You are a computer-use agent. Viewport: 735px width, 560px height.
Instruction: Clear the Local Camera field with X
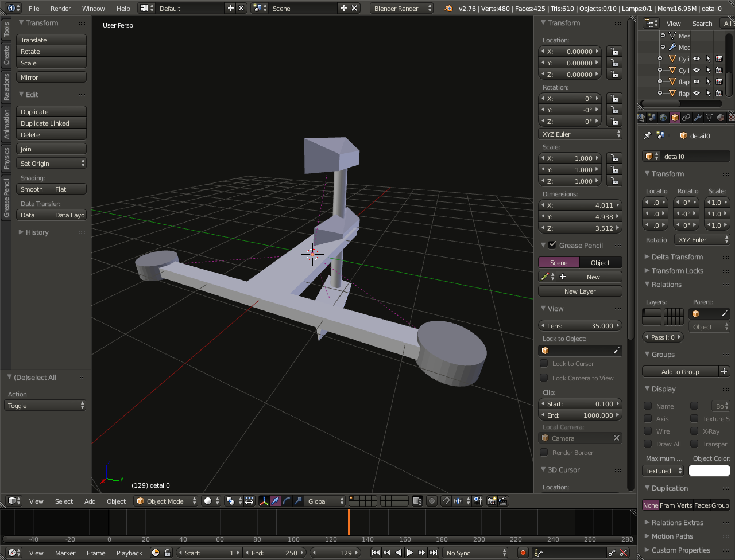pyautogui.click(x=617, y=438)
